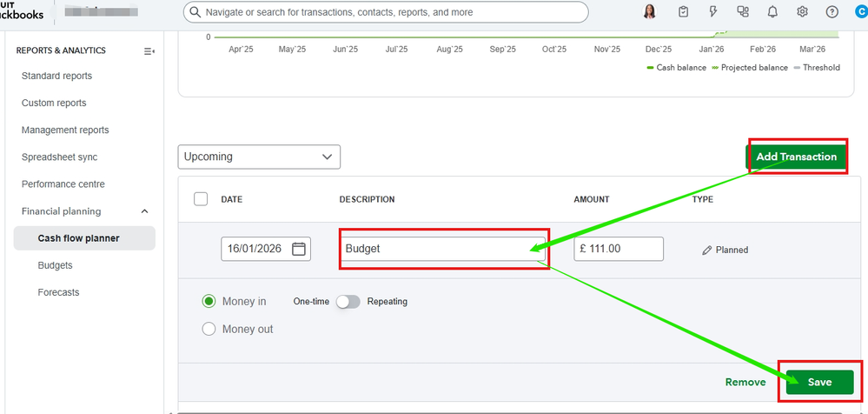
Task: Open settings gear icon
Action: (802, 12)
